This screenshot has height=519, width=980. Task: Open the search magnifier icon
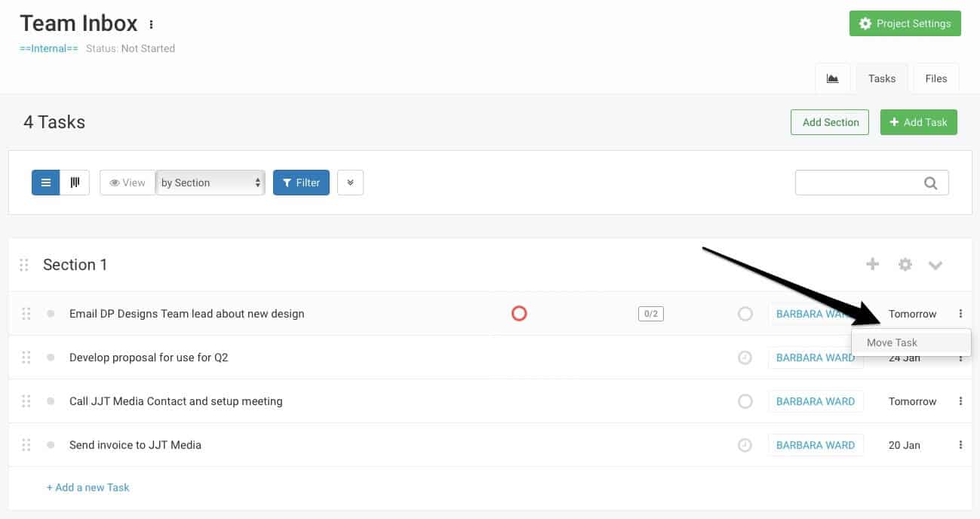[929, 182]
